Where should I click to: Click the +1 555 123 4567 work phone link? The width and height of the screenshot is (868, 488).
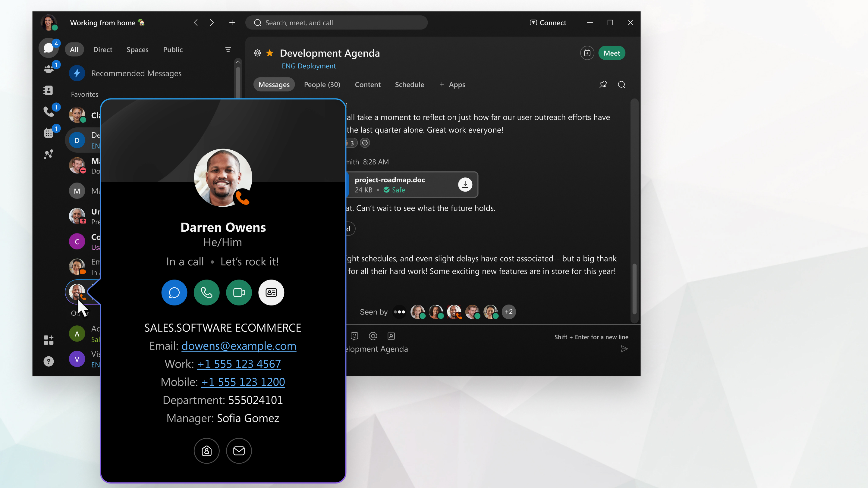(x=239, y=364)
